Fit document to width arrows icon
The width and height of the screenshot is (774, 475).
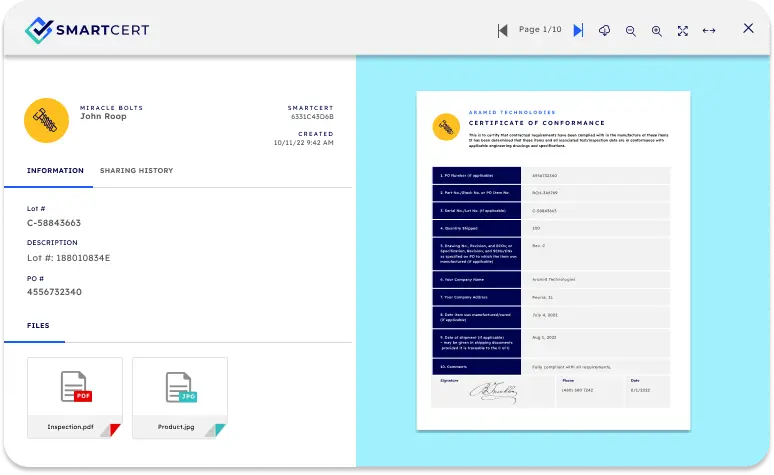[x=709, y=31]
